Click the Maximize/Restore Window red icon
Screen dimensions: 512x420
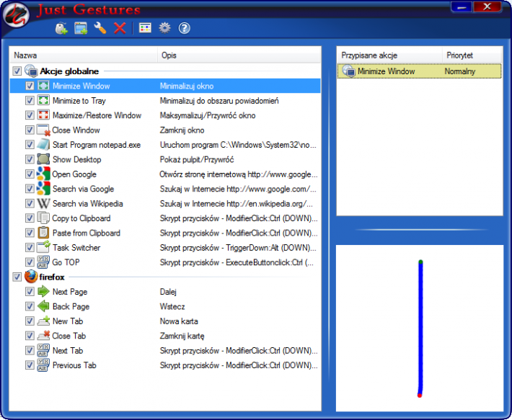[x=43, y=115]
